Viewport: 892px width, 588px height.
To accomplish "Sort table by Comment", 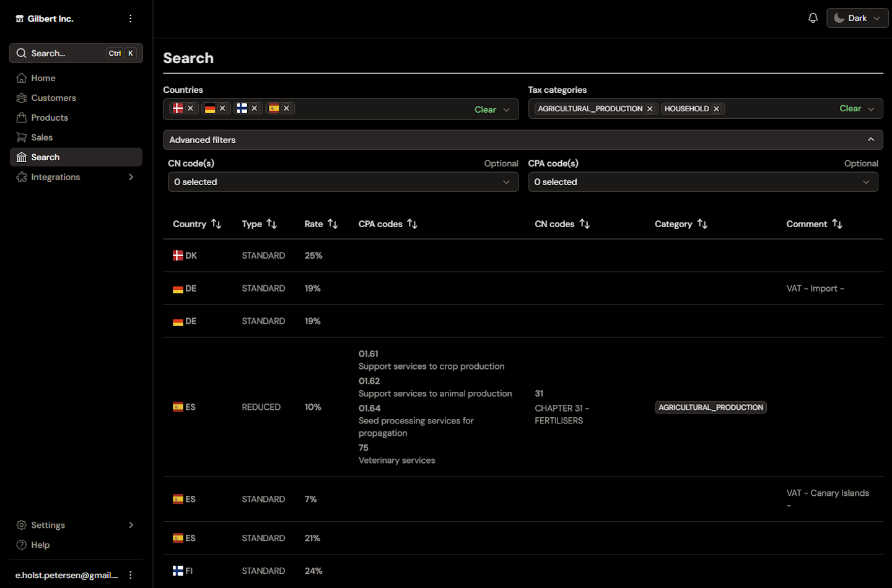I will tap(814, 224).
